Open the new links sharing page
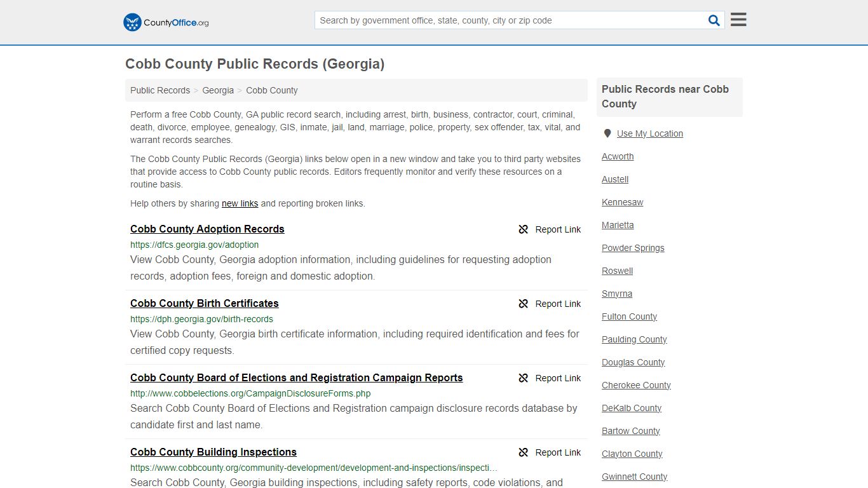Screen dimensions: 868x488 pos(240,203)
